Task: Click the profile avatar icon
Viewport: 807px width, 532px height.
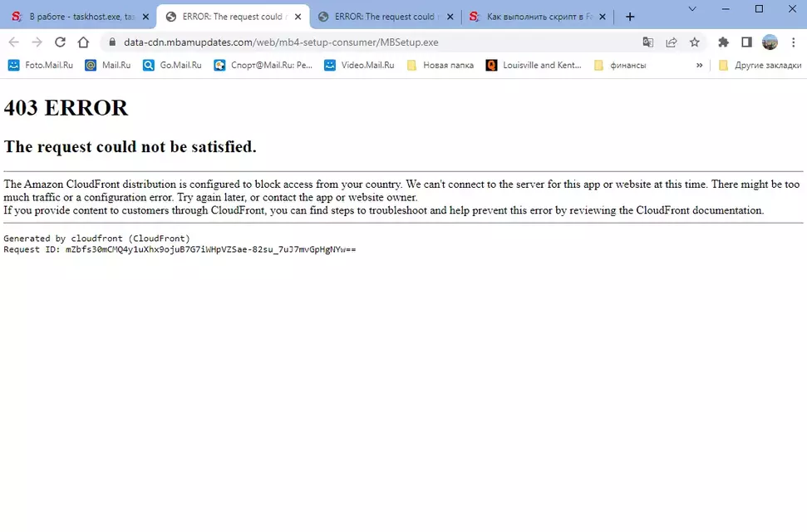Action: tap(770, 42)
